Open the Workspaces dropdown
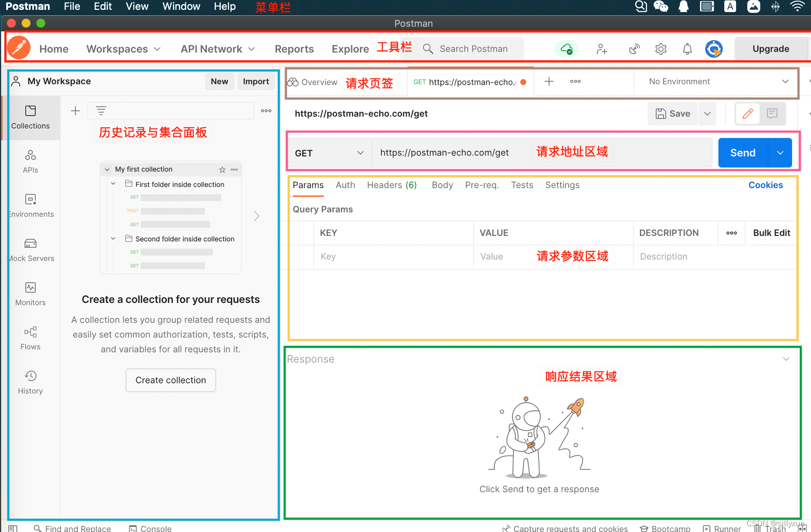This screenshot has height=532, width=811. click(124, 49)
